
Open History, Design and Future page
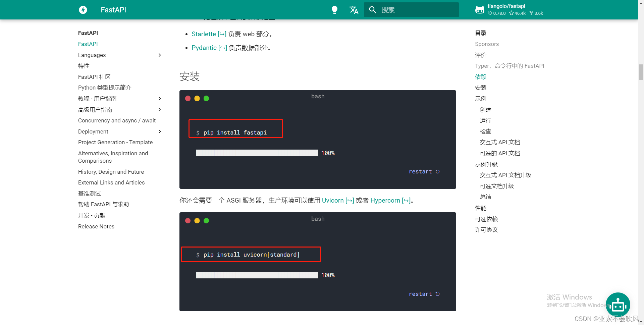click(111, 172)
